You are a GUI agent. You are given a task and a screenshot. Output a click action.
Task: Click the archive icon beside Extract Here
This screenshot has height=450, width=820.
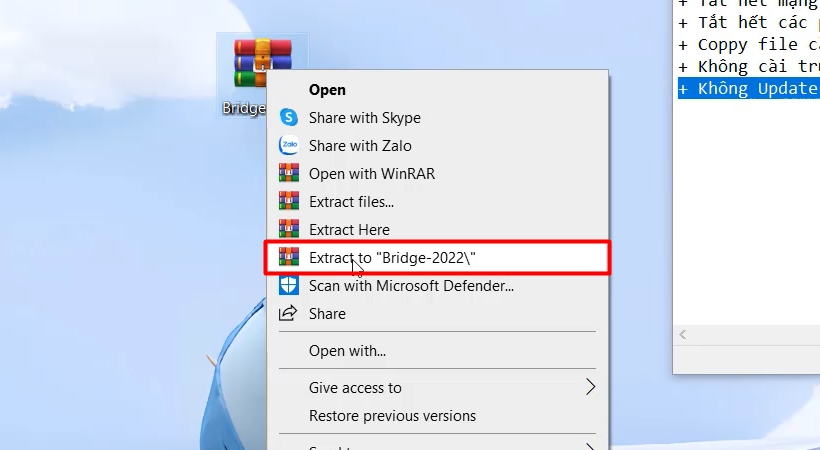pos(289,229)
